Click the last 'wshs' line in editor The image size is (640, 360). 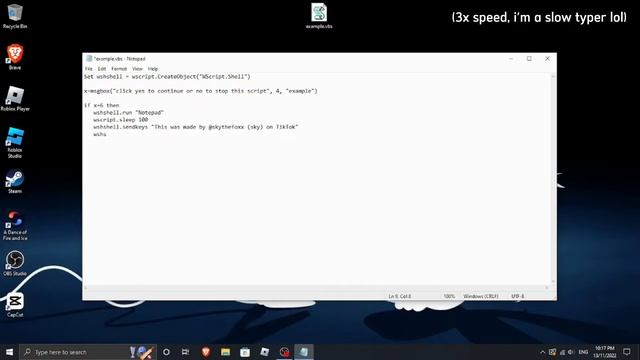(100, 134)
